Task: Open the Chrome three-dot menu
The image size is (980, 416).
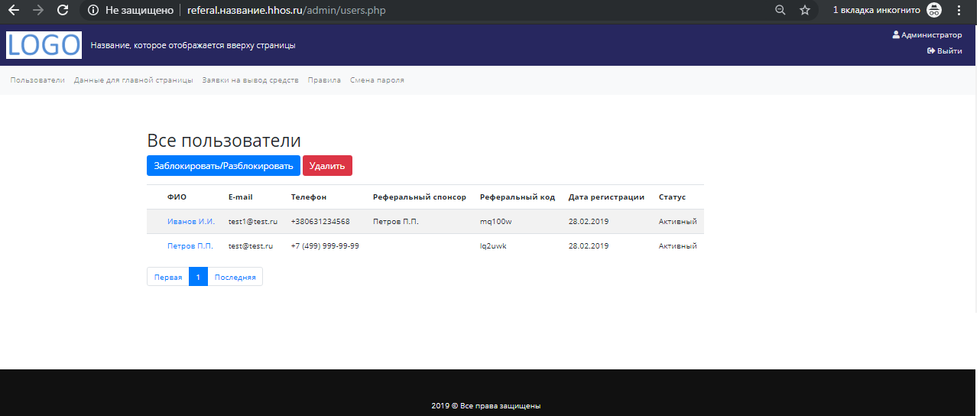Action: 959,11
